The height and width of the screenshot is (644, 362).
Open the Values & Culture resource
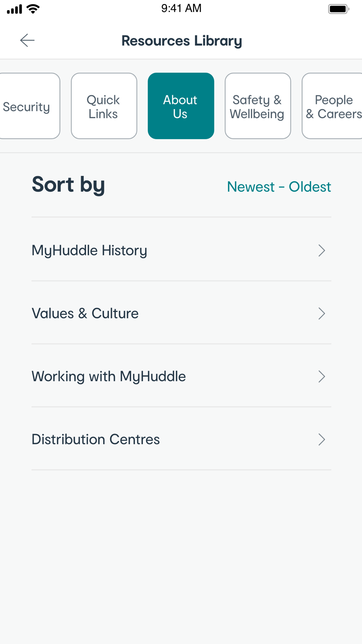pyautogui.click(x=181, y=313)
